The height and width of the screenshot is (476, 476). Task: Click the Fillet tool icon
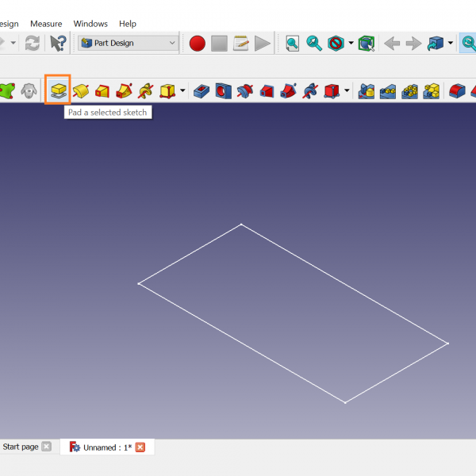click(457, 91)
